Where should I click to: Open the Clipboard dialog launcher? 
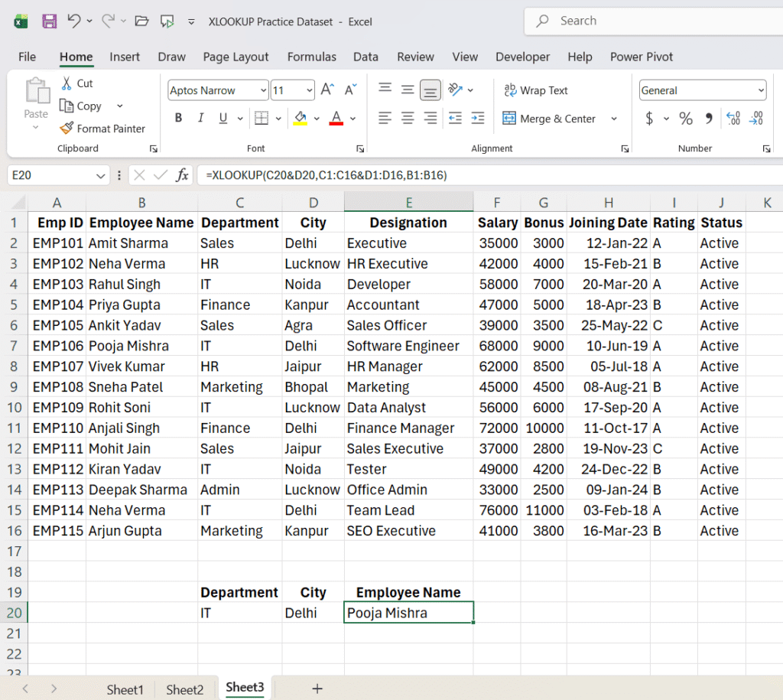pyautogui.click(x=153, y=148)
